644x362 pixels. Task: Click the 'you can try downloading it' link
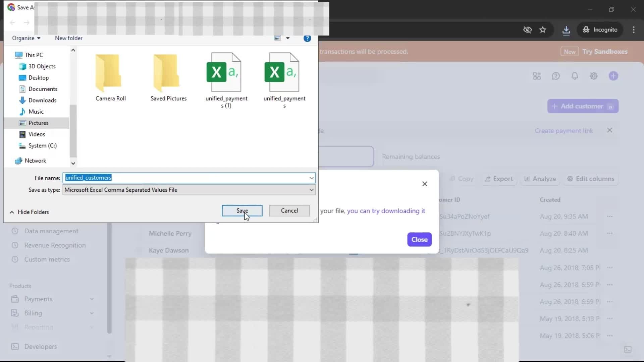click(x=386, y=211)
